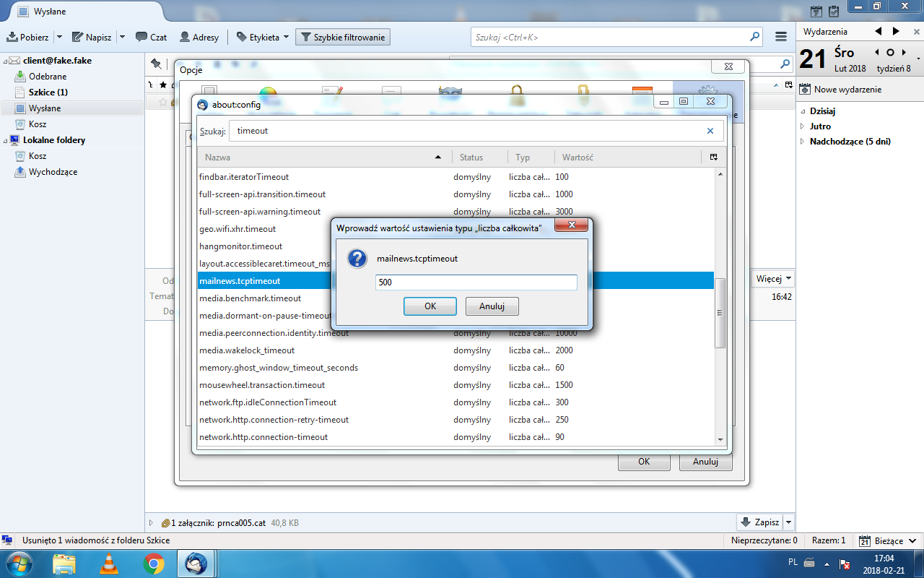Confirm the integer value with OK
Viewport: 924px width, 578px height.
tap(430, 306)
